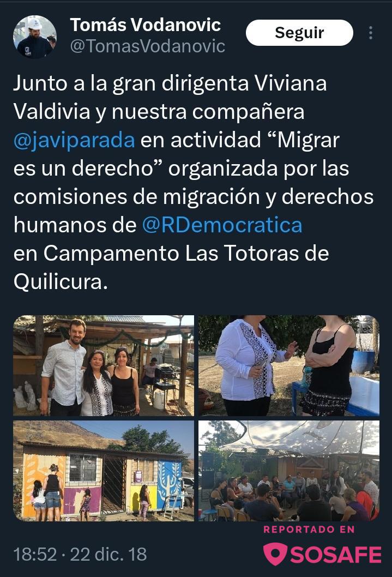Tap the @TomasVodanovic handle
Screen dimensions: 392x577
tap(147, 46)
